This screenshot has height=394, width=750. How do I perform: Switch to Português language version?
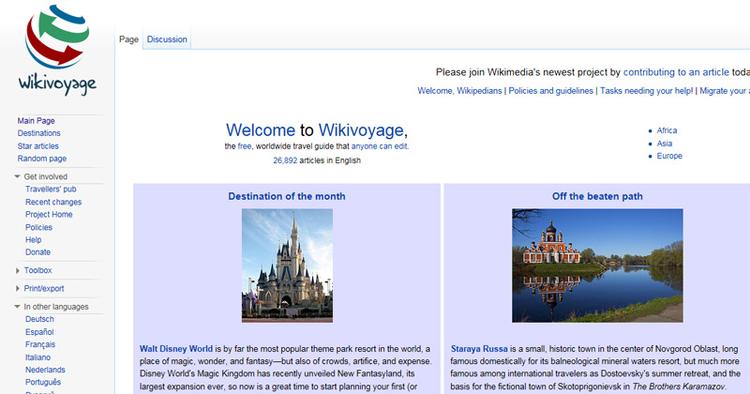click(x=43, y=382)
